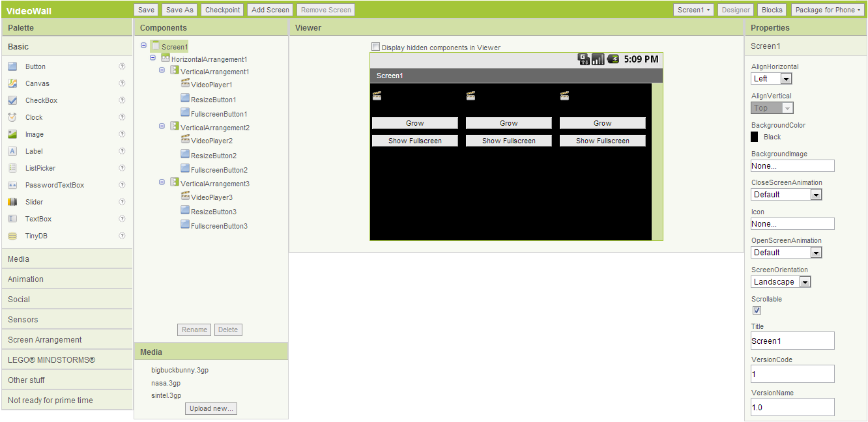Pick the CheckBox palette icon

click(12, 100)
